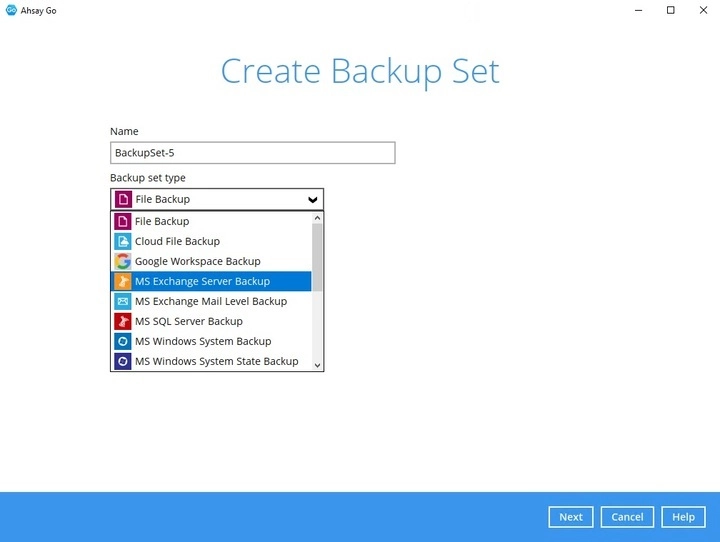Click the Ahsay Go app icon in the title bar
The width and height of the screenshot is (720, 542).
point(11,10)
